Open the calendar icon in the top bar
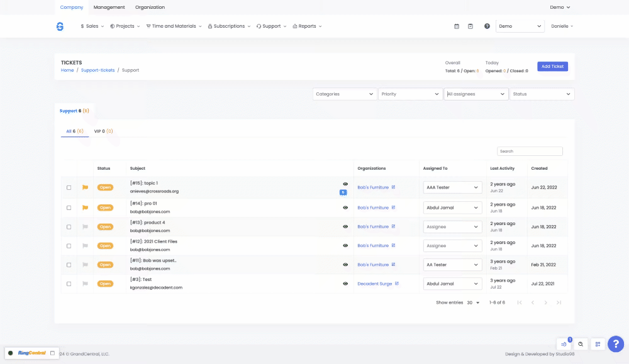 tap(457, 26)
